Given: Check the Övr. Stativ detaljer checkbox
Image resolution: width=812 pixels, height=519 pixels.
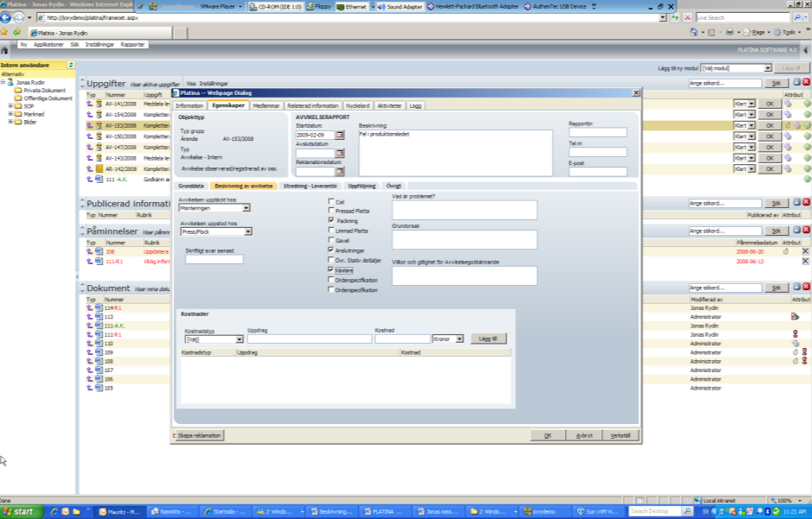Looking at the screenshot, I should point(331,260).
